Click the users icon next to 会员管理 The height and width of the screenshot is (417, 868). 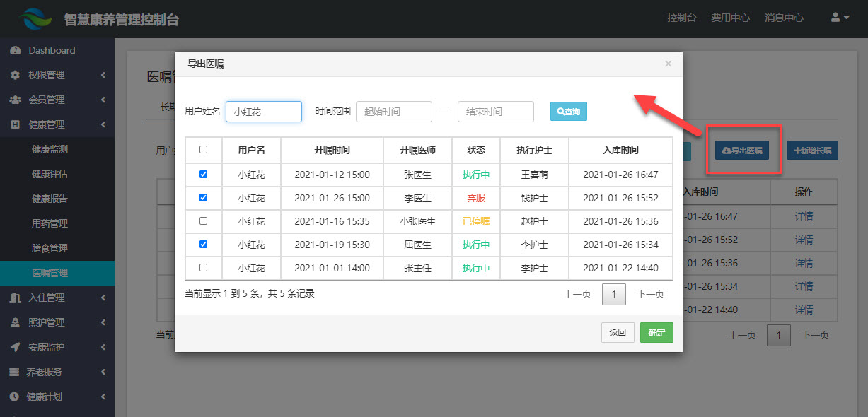14,100
